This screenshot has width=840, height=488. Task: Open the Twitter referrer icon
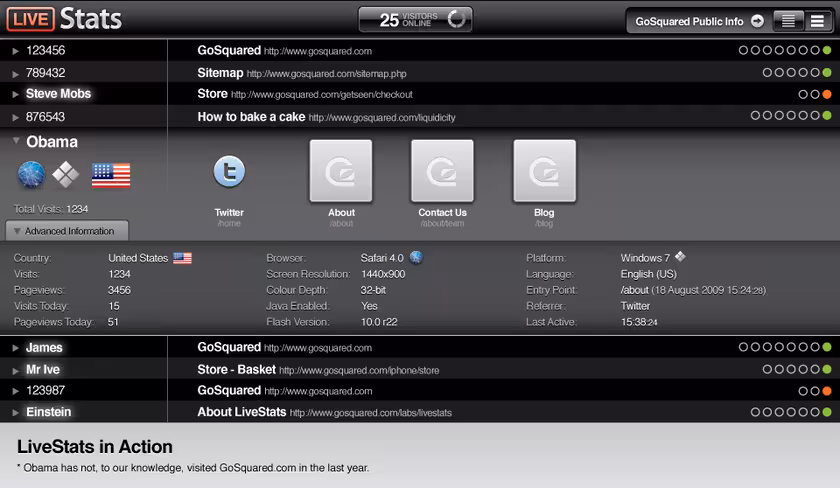pyautogui.click(x=229, y=171)
